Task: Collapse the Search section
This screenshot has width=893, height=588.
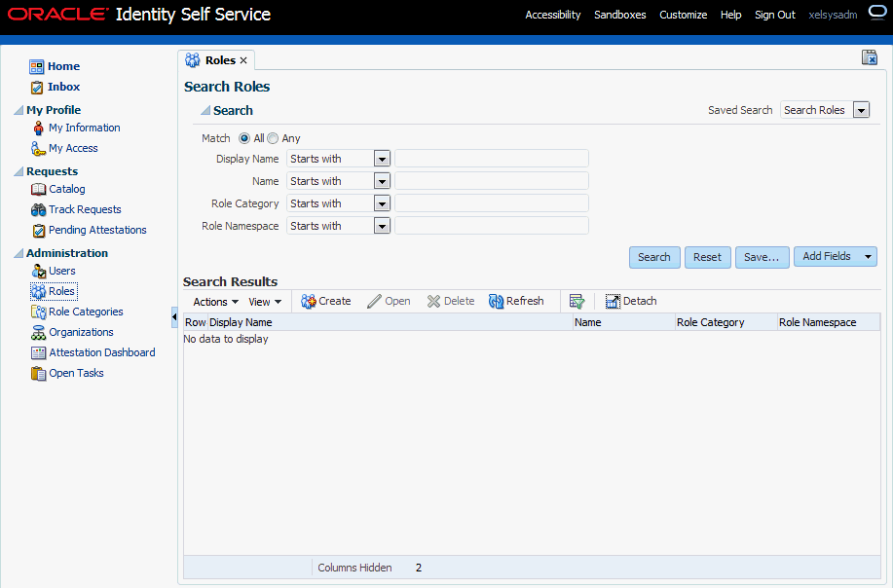Action: click(205, 110)
